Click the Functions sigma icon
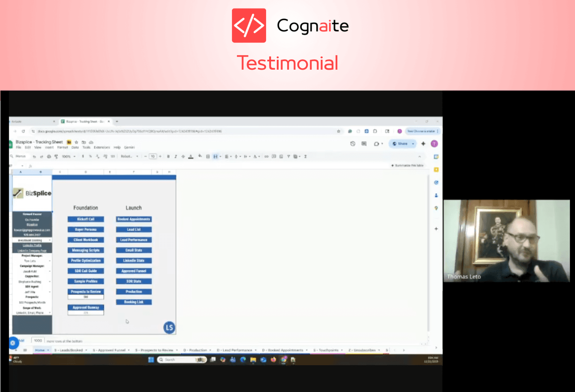Screen dimensions: 575x392 tap(305, 157)
